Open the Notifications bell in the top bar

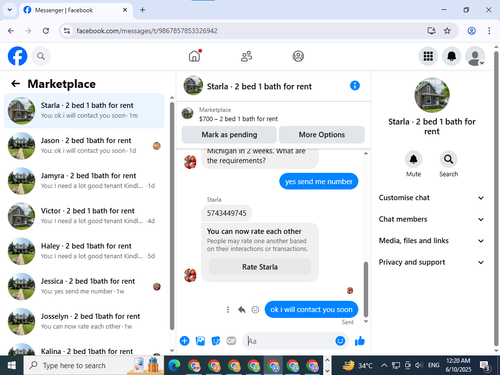pyautogui.click(x=451, y=56)
